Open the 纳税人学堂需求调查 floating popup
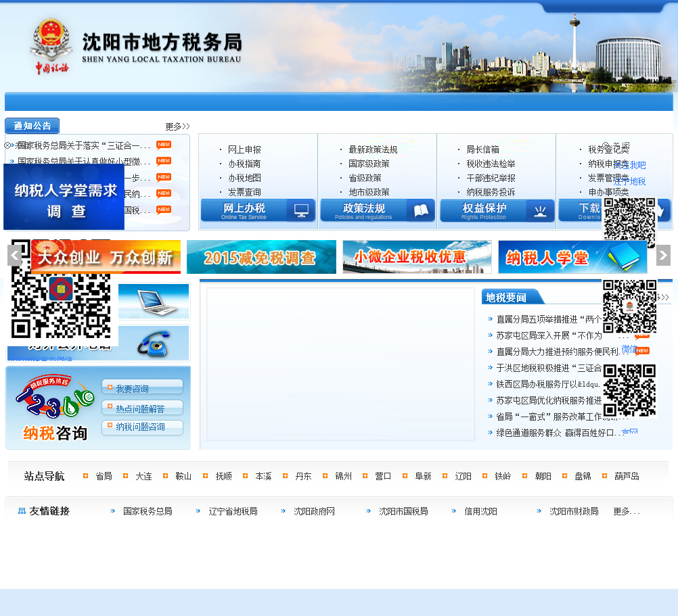The height and width of the screenshot is (616, 678). (x=64, y=197)
